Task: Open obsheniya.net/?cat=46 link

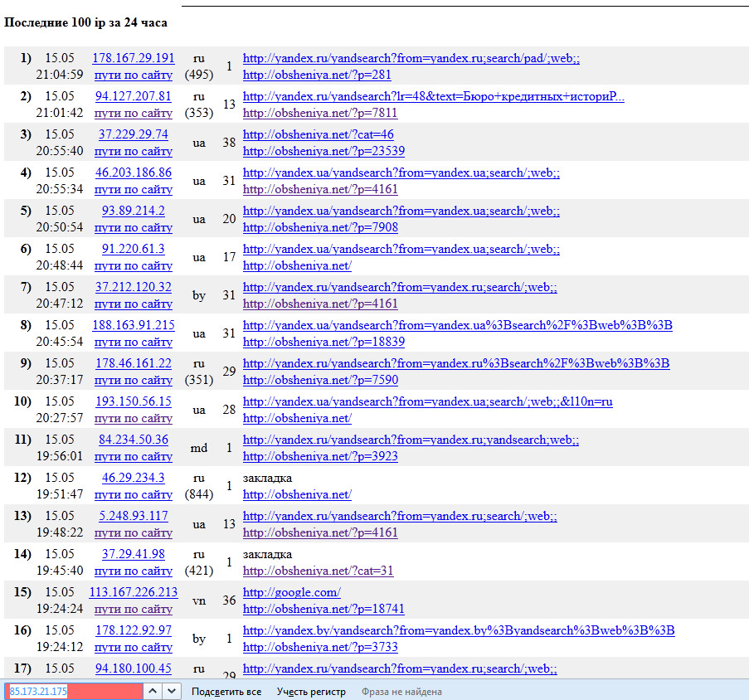Action: (319, 135)
